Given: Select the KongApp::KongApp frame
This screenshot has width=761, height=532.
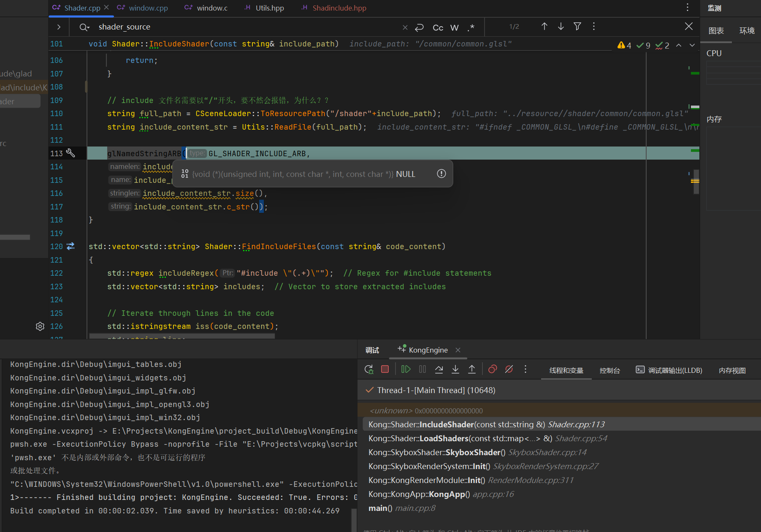Looking at the screenshot, I should [x=561, y=494].
